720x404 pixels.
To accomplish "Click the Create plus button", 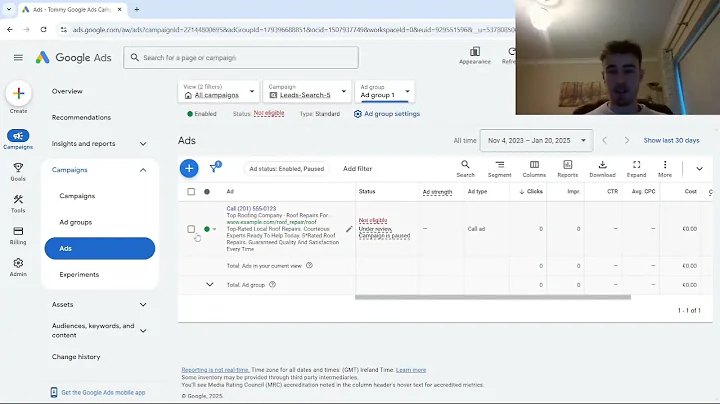I will tap(18, 93).
